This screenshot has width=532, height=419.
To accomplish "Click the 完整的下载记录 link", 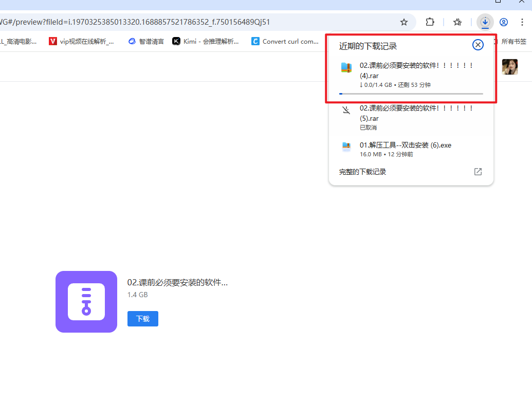I will (362, 172).
